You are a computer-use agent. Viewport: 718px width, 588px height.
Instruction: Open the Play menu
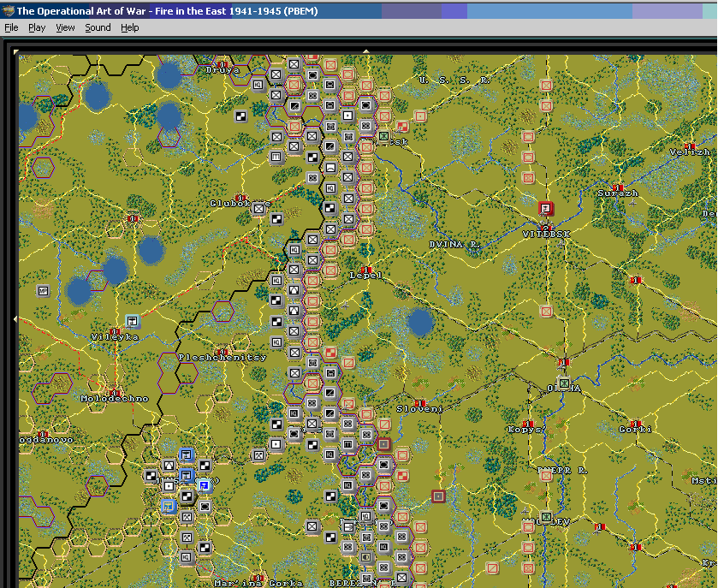pos(37,27)
